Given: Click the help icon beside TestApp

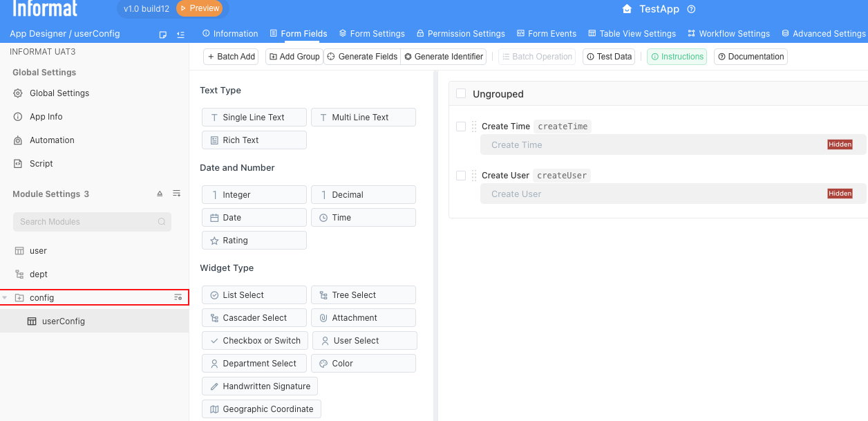Looking at the screenshot, I should pos(691,9).
